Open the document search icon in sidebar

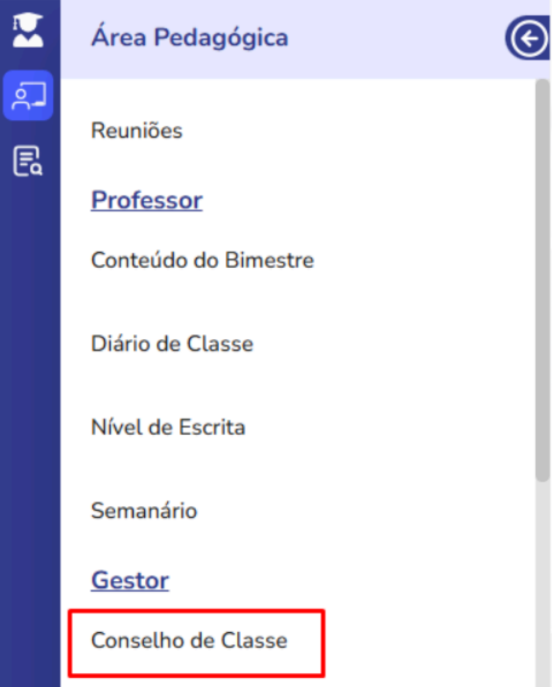coord(28,161)
